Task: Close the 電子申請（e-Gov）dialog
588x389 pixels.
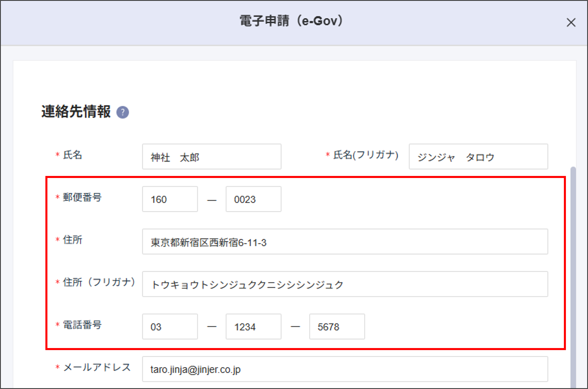Action: tap(571, 23)
